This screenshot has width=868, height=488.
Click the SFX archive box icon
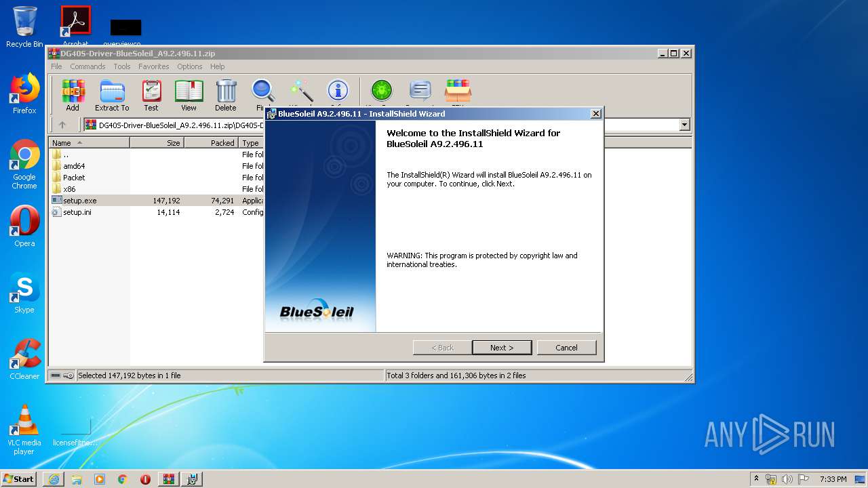[458, 91]
